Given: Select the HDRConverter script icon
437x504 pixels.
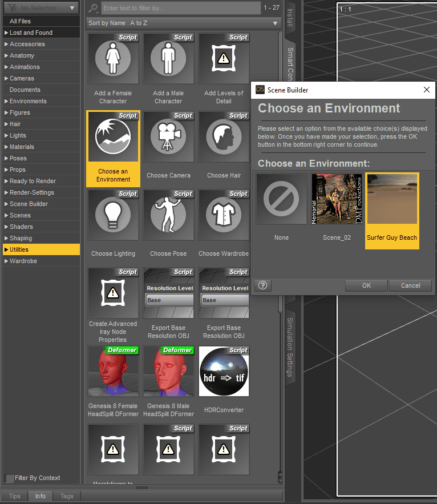Looking at the screenshot, I should click(x=224, y=371).
